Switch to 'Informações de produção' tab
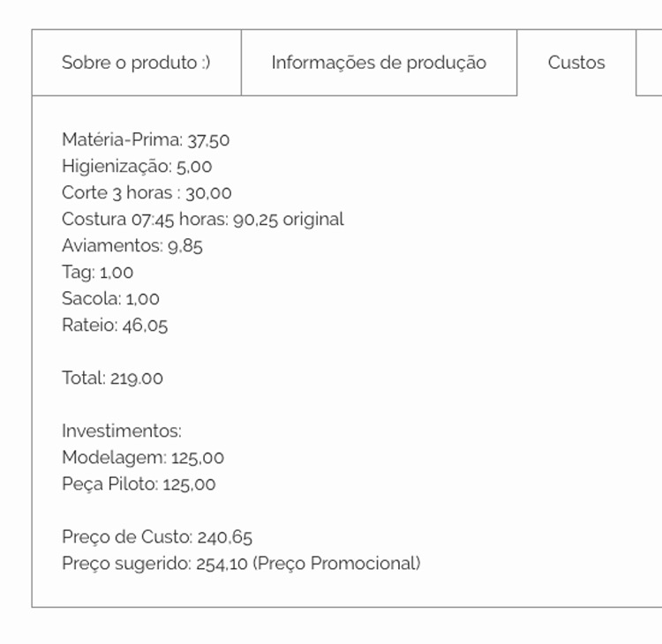The height and width of the screenshot is (644, 662). click(x=379, y=63)
